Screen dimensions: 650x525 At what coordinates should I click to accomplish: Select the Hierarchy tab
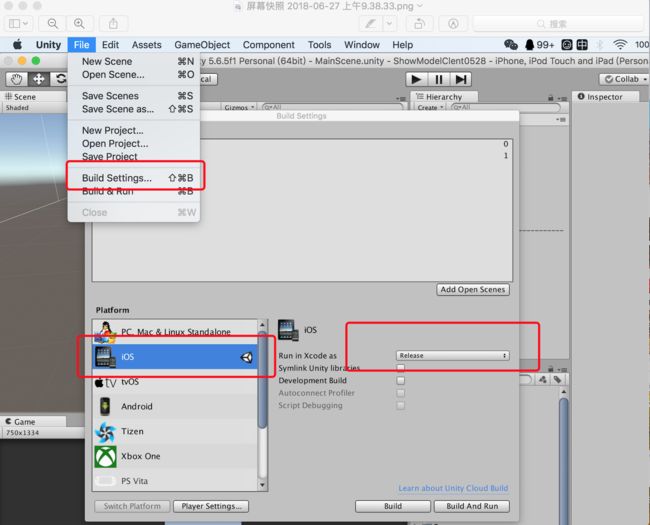[x=444, y=97]
